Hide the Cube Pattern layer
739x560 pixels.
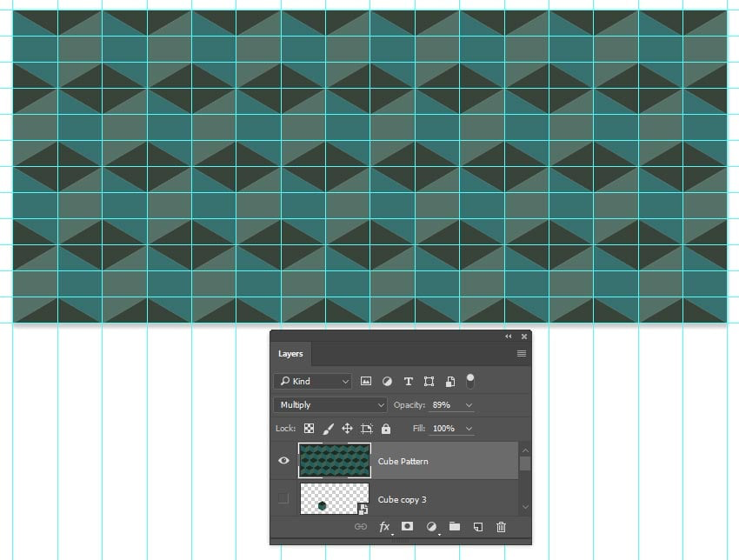point(283,461)
